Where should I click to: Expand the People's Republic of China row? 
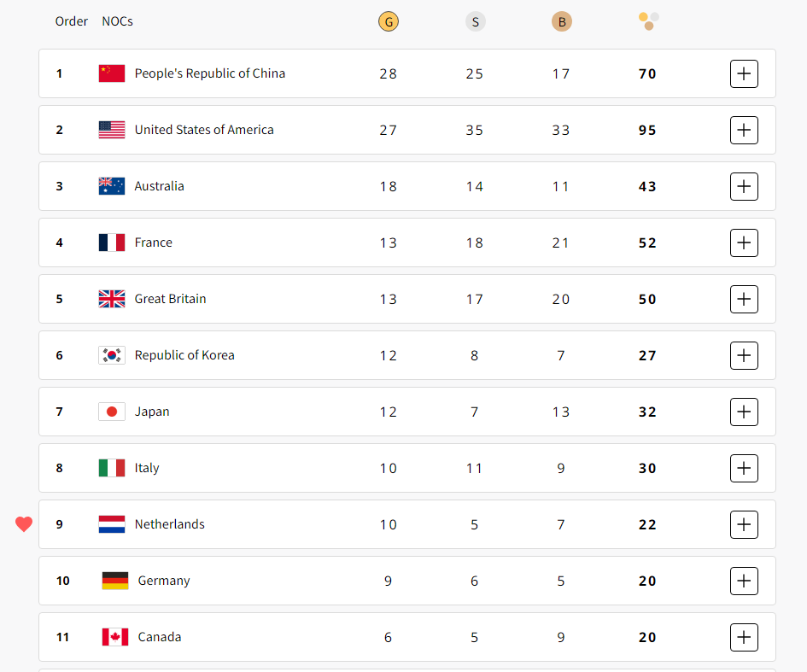point(744,73)
